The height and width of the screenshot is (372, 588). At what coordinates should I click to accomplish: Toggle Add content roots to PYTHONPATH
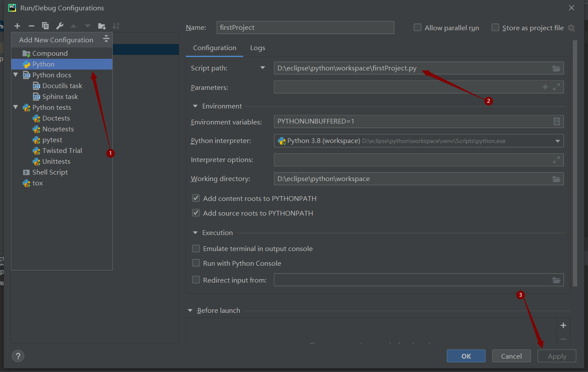[x=196, y=198]
